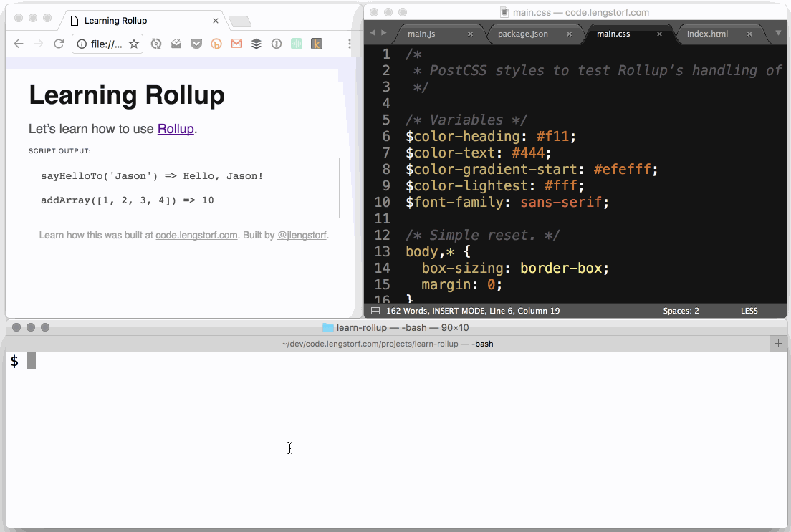Click the orange 'k' extension icon

pyautogui.click(x=315, y=44)
